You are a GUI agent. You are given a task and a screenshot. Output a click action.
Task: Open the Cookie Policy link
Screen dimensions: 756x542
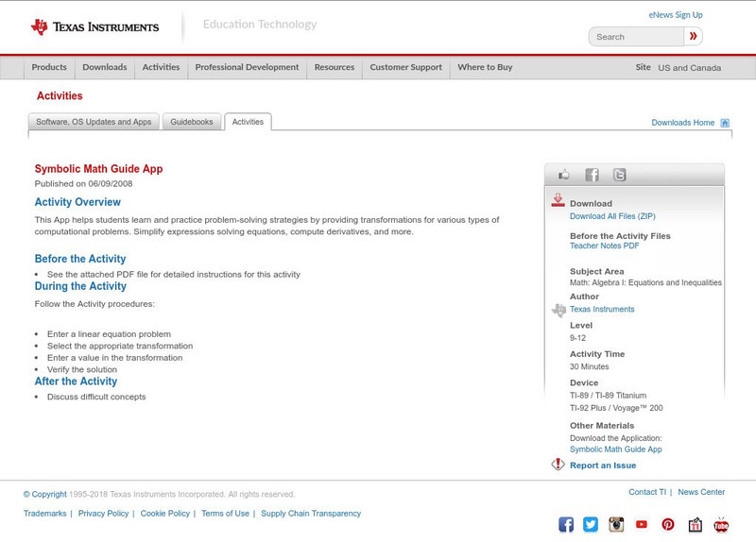(164, 514)
